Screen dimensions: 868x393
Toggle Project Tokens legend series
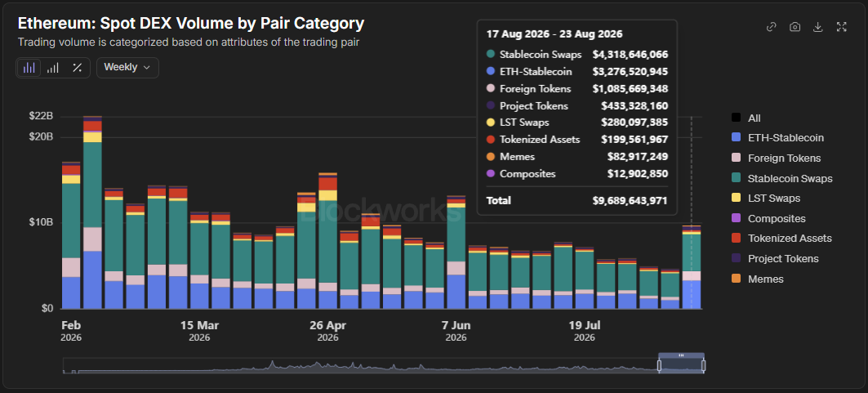click(775, 258)
